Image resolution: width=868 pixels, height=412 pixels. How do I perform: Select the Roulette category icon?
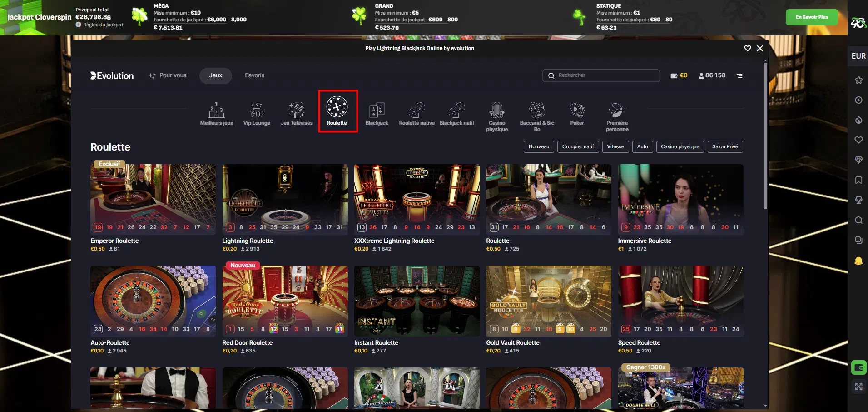(337, 111)
